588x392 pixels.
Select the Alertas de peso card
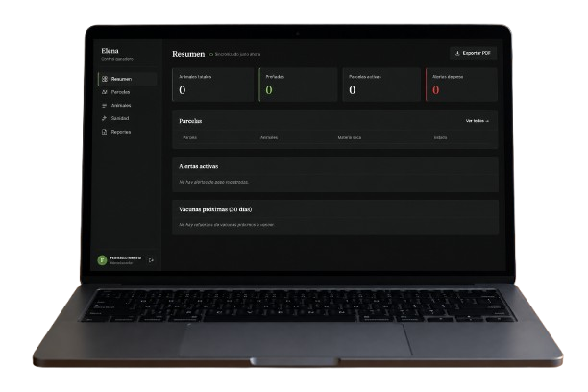(x=461, y=85)
